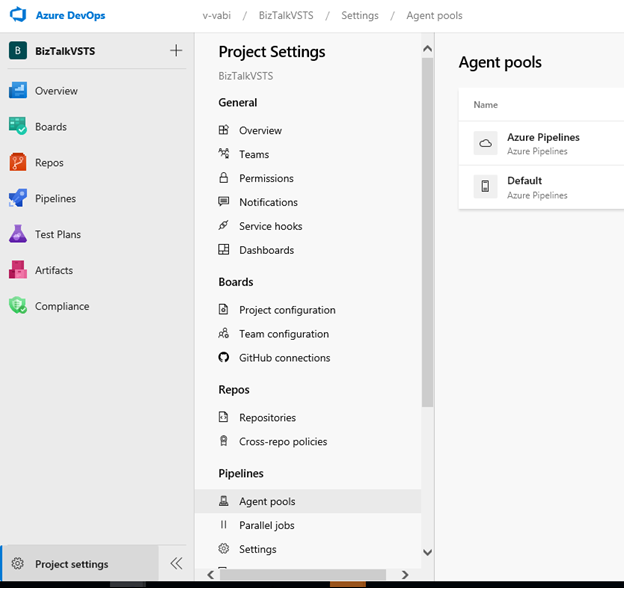
Task: Click the Artifacts icon in the sidebar
Action: point(18,270)
